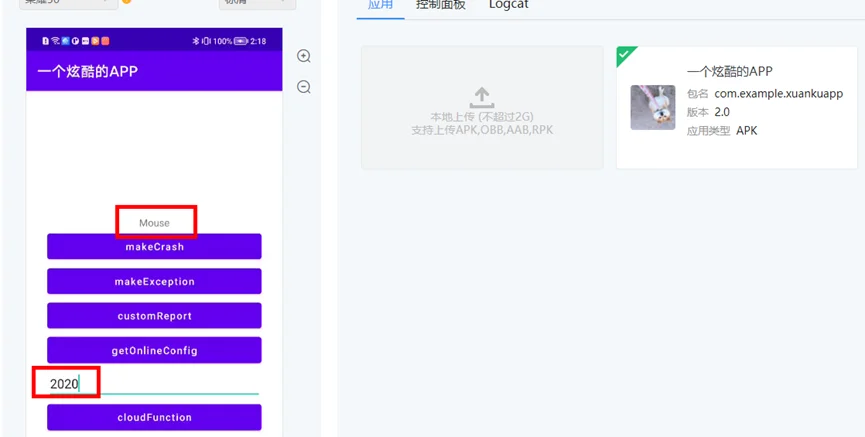Viewport: 865px width, 437px height.
Task: Click the application type value APK
Action: tap(746, 131)
